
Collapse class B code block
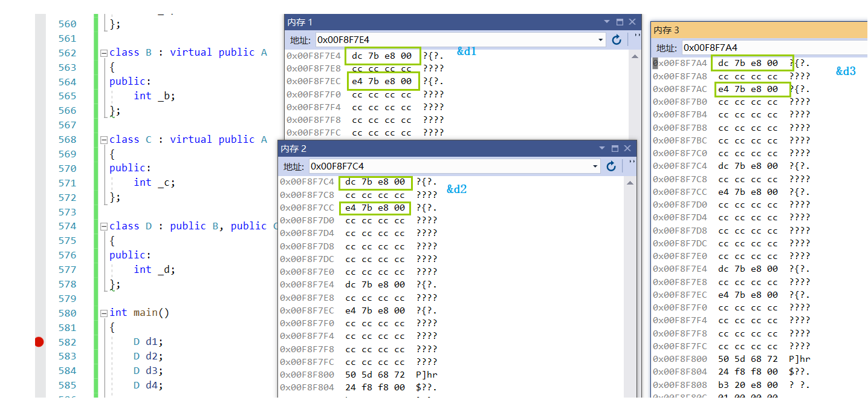[104, 53]
